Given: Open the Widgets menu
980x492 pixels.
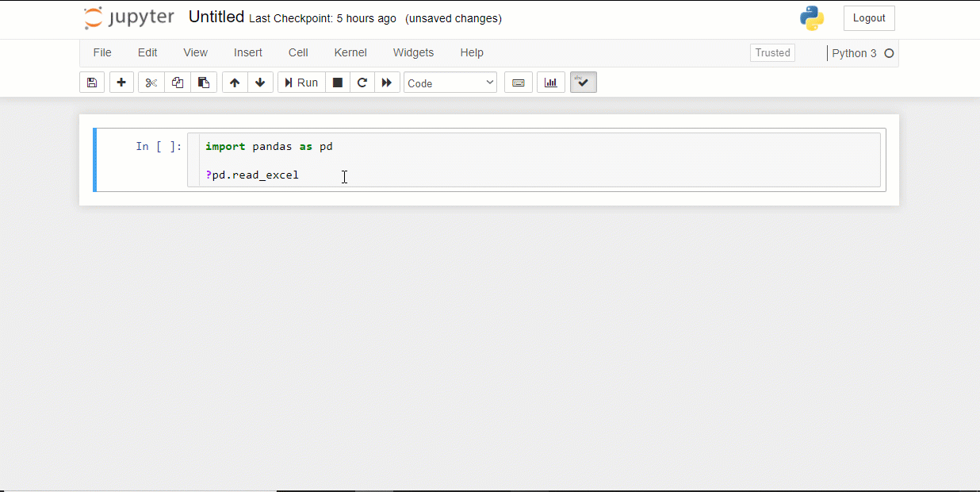Looking at the screenshot, I should (x=413, y=52).
